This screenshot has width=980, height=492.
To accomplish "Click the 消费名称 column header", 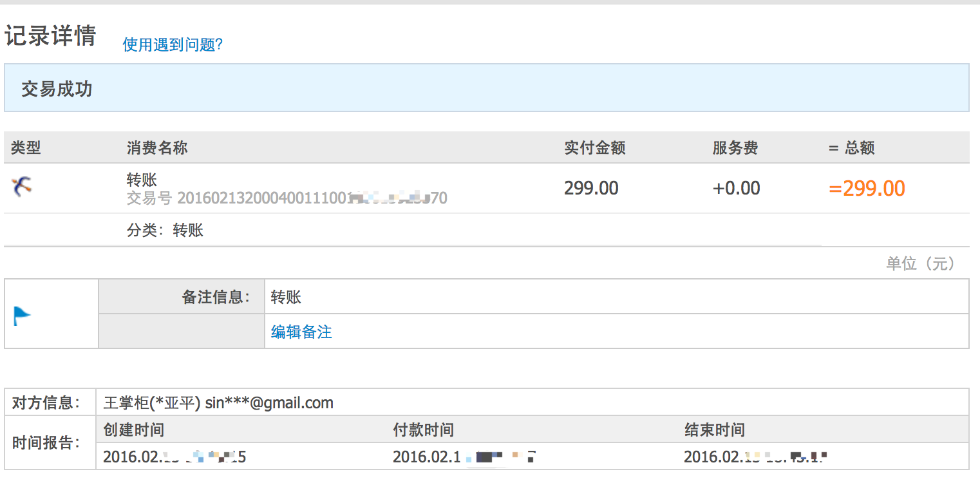I will (157, 147).
